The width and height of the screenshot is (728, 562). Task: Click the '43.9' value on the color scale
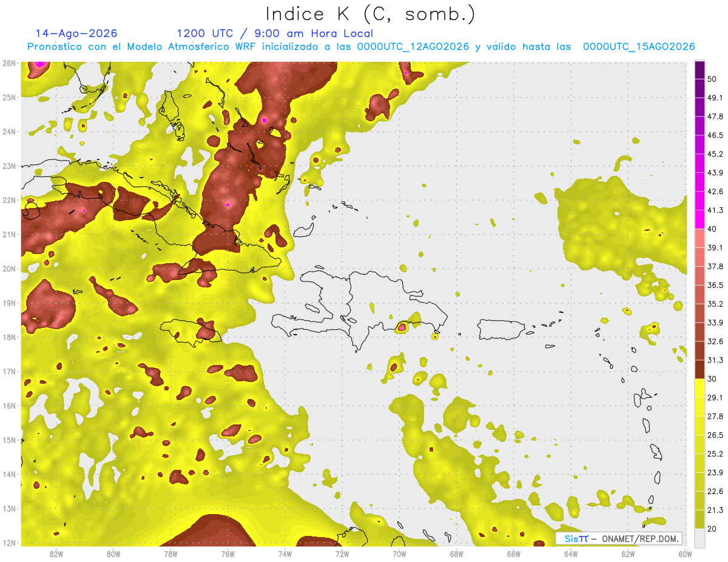pos(715,173)
